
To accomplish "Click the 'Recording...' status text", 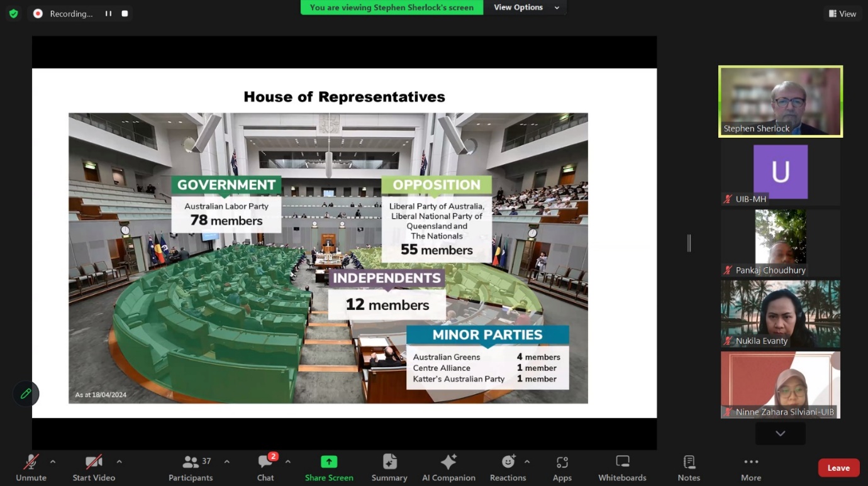I will click(x=71, y=14).
